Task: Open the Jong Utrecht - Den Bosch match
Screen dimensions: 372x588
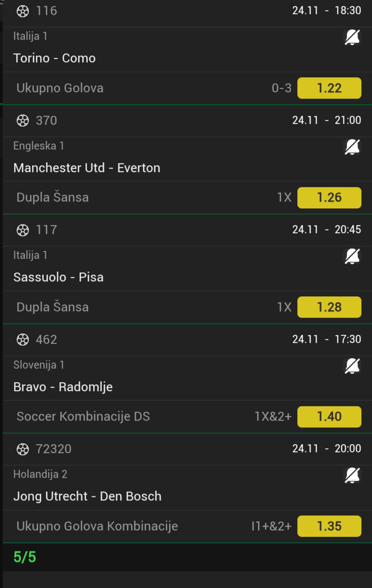Action: coord(88,496)
